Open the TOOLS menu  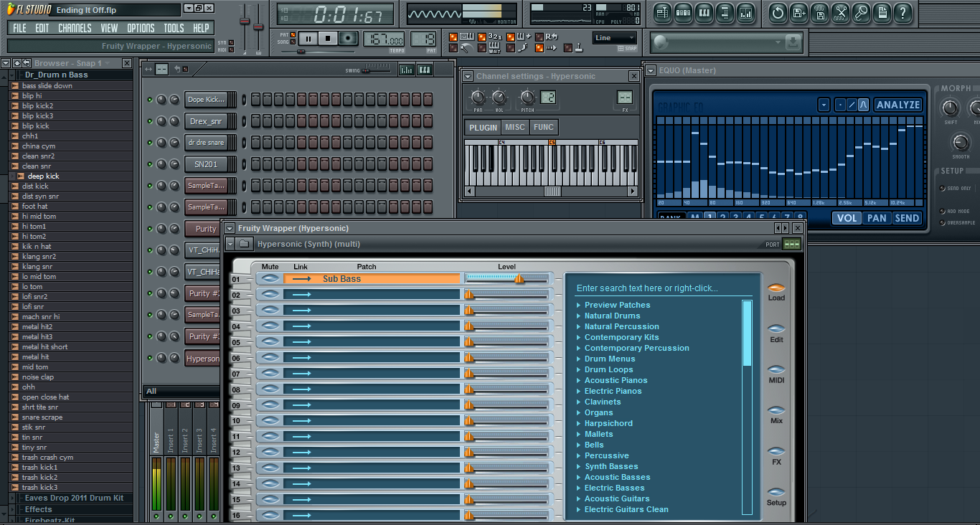174,28
